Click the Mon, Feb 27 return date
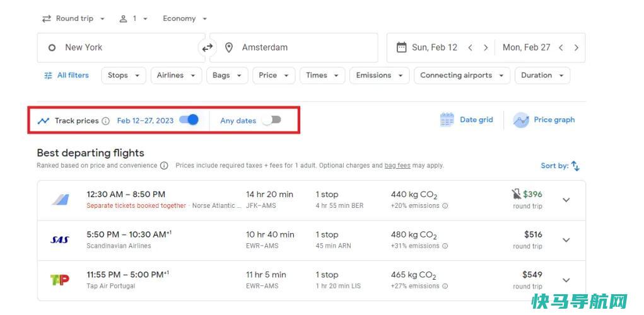The width and height of the screenshot is (644, 315). point(527,48)
